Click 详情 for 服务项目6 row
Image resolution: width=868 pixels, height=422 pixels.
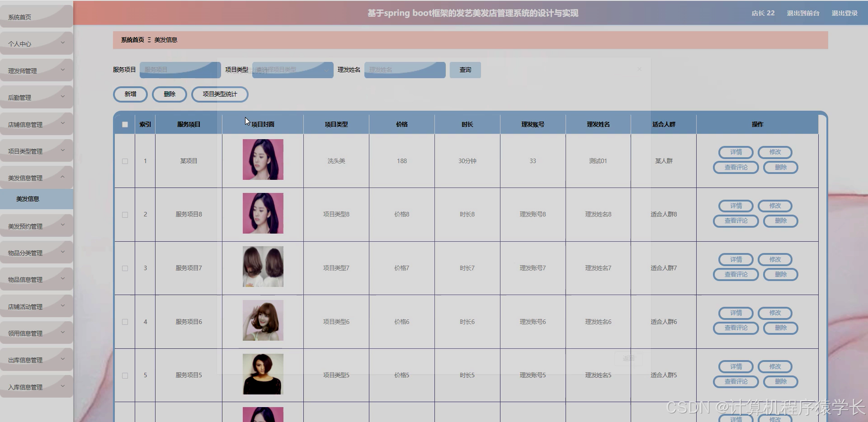pos(736,313)
